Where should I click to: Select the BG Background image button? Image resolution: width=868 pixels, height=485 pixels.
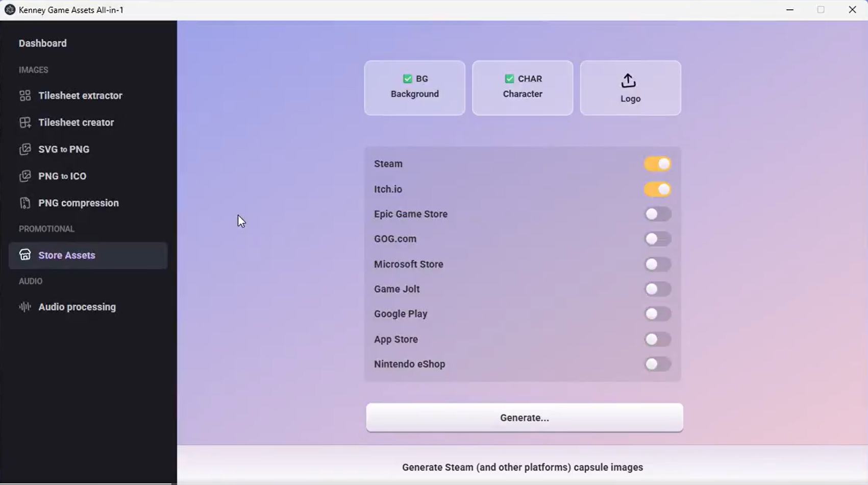414,88
